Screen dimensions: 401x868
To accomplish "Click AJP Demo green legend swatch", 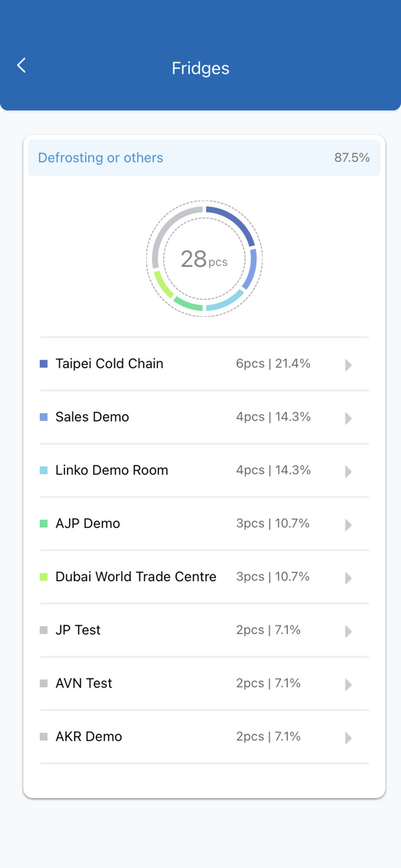I will [x=43, y=524].
